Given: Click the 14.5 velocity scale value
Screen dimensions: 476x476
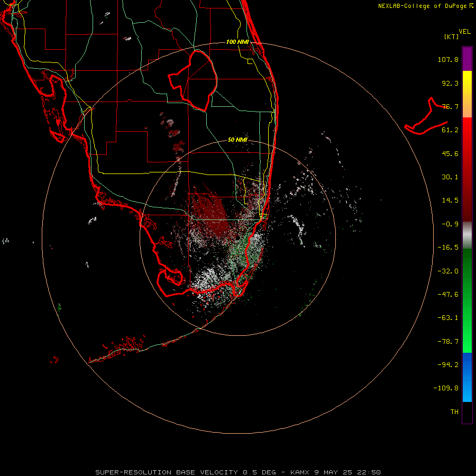Looking at the screenshot, I should tap(450, 200).
